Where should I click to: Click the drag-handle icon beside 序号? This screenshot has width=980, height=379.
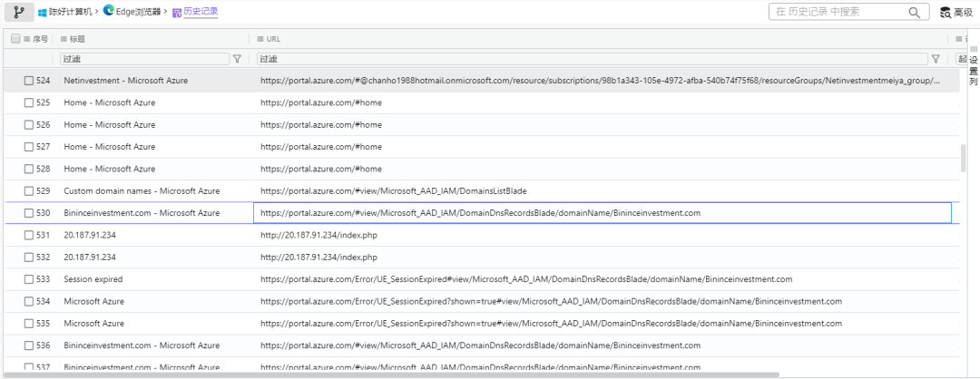pyautogui.click(x=27, y=39)
